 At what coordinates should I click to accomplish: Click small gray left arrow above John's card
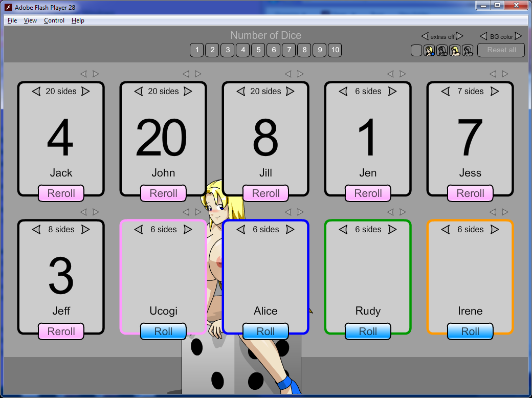(x=186, y=74)
